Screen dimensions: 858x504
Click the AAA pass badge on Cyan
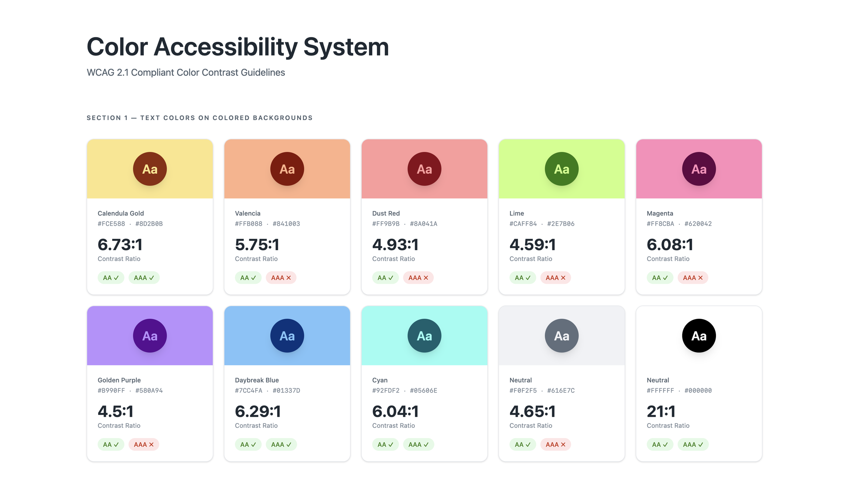[x=418, y=444]
